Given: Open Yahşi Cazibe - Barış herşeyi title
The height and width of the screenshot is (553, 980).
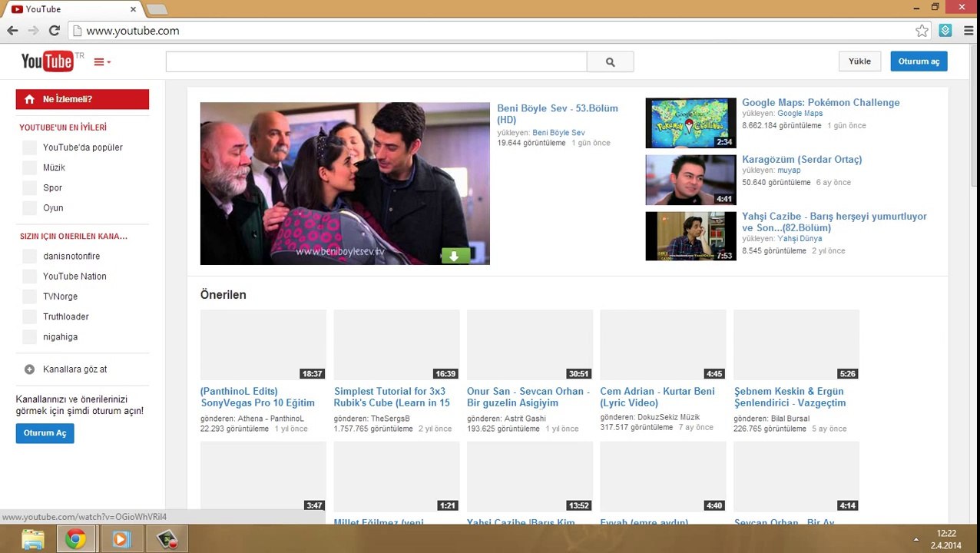Looking at the screenshot, I should pos(834,222).
